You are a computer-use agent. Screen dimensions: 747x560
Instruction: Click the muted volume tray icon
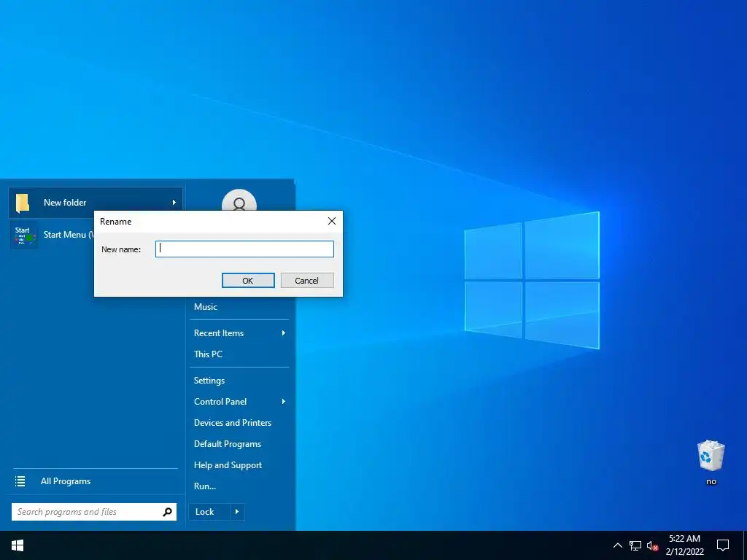pos(652,545)
